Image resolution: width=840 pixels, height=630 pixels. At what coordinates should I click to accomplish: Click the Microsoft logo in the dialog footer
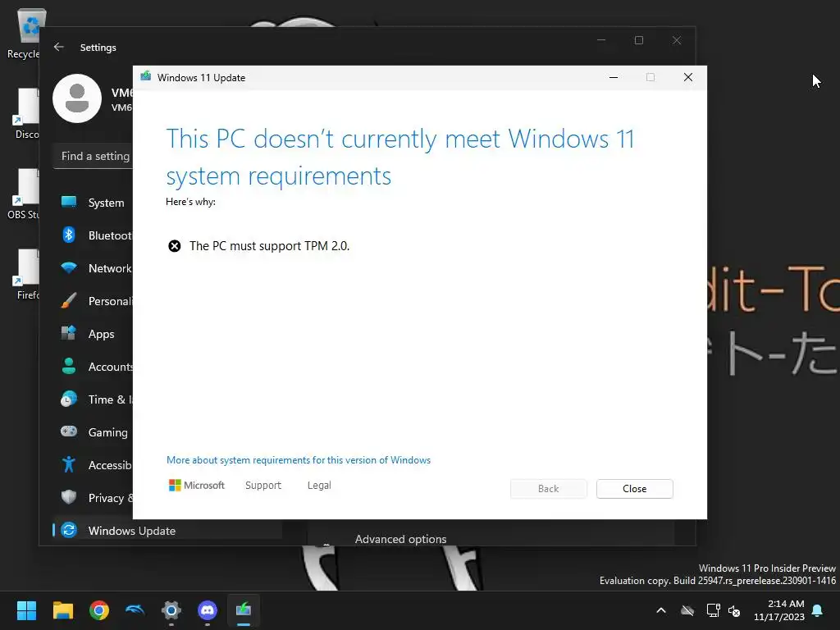pos(197,486)
